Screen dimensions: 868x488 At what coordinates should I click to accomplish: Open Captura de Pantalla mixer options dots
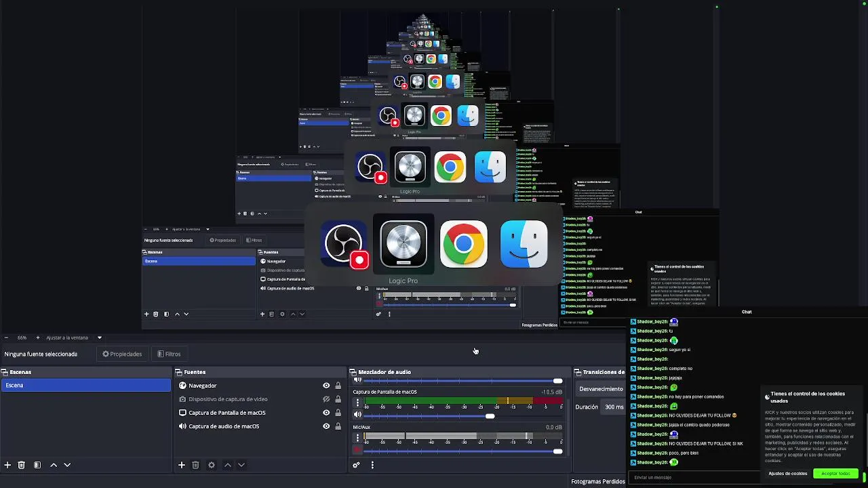point(357,403)
